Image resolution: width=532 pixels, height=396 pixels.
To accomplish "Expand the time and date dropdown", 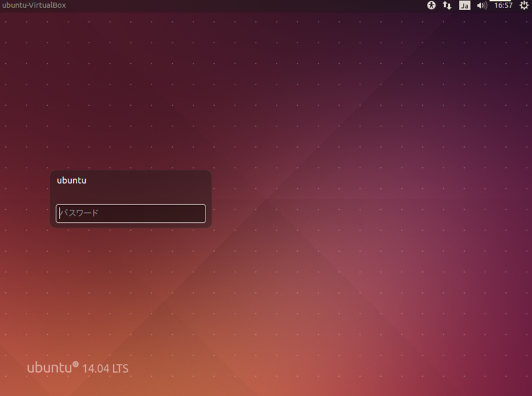I will (503, 7).
